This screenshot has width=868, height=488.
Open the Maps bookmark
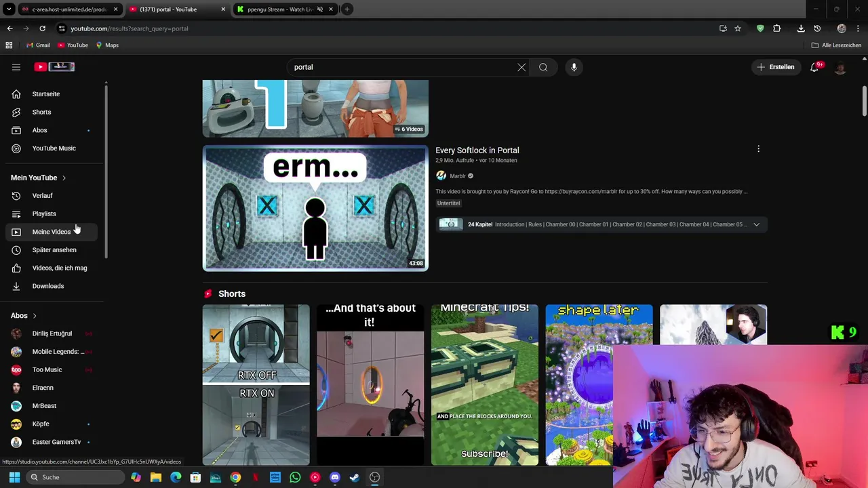point(107,45)
